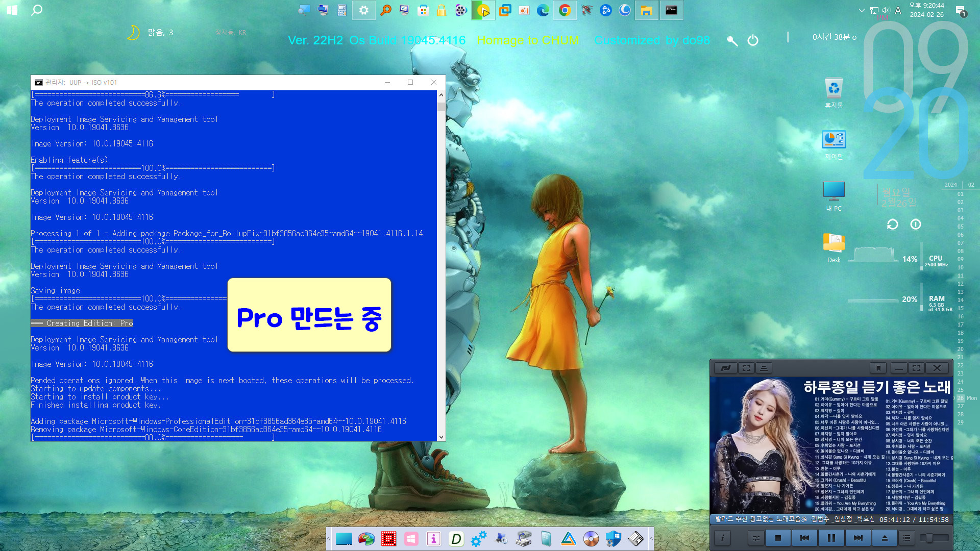
Task: Open the purple info 'i' icon in dock
Action: click(x=433, y=539)
